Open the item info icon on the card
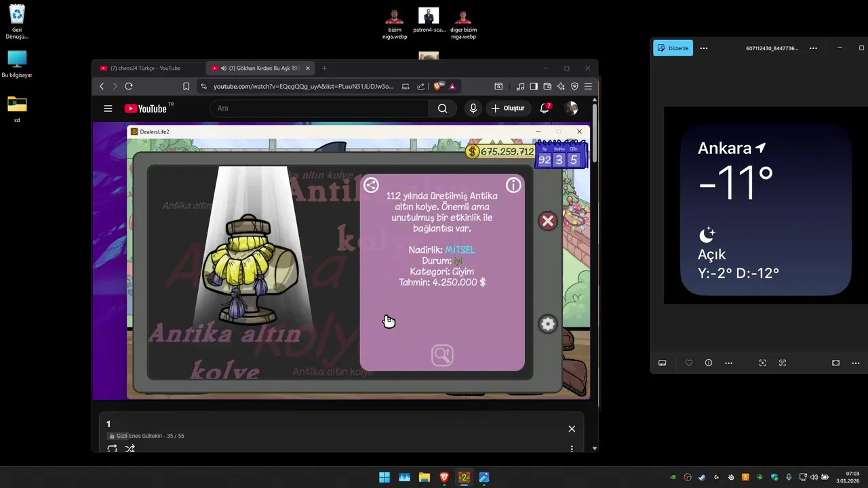Viewport: 868px width, 488px height. tap(513, 185)
